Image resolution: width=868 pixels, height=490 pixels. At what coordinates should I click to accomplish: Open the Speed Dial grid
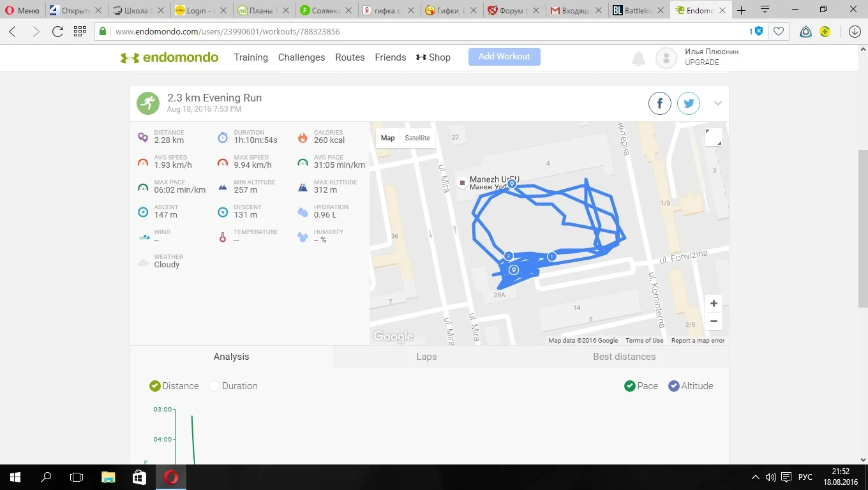pos(80,32)
